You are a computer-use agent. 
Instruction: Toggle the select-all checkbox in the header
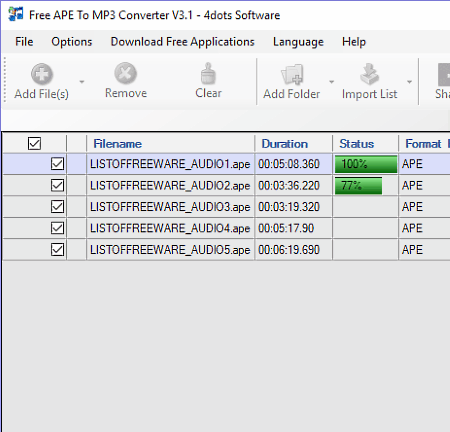coord(34,144)
